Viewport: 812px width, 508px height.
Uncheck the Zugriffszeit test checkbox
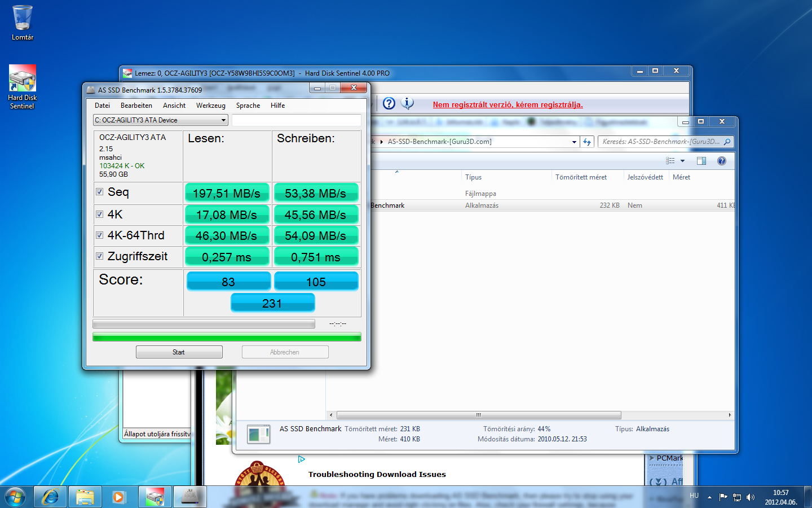pyautogui.click(x=100, y=256)
